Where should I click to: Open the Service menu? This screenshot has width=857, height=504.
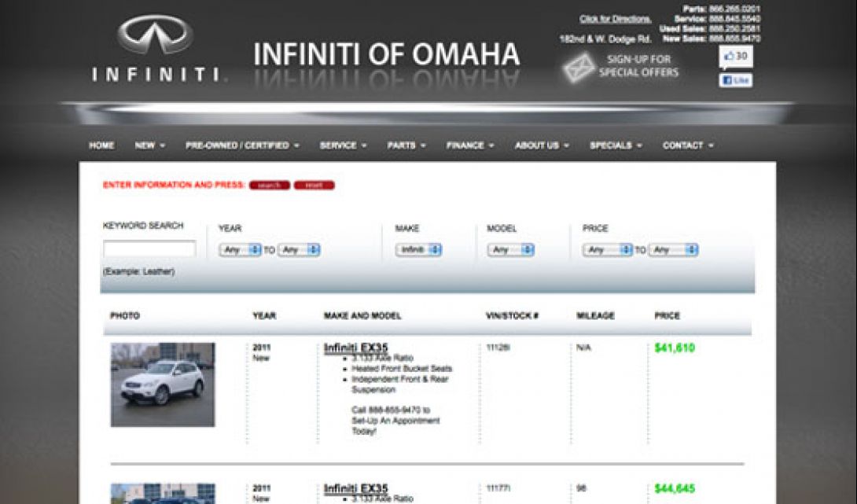[343, 145]
